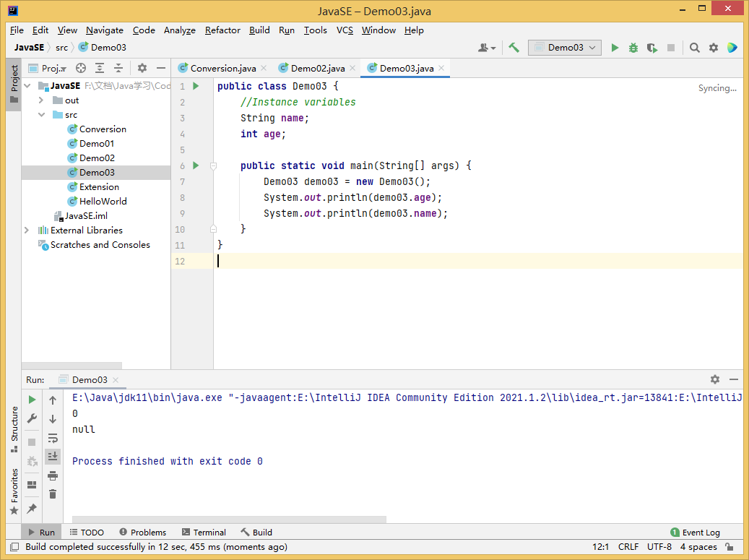Image resolution: width=749 pixels, height=560 pixels.
Task: Pin the Run tab with the pin icon
Action: click(x=32, y=509)
